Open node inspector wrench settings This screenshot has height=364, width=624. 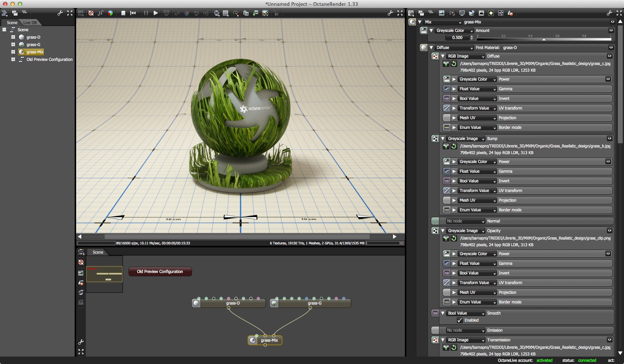tap(610, 13)
